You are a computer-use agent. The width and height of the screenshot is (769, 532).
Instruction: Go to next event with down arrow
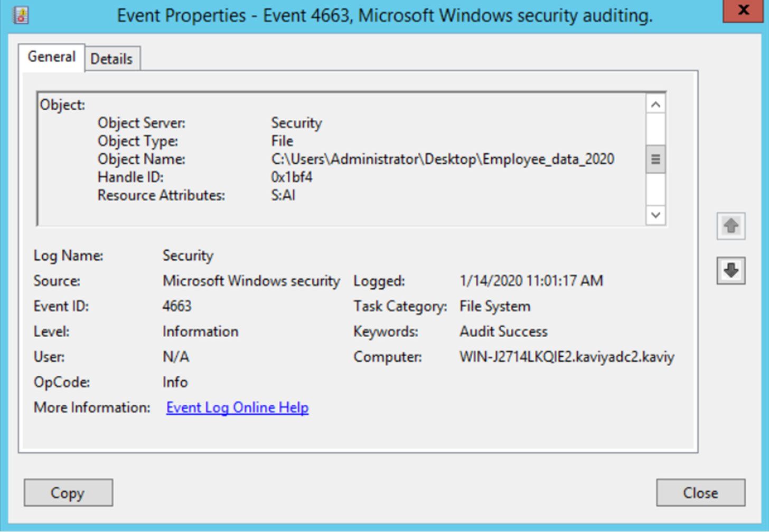pyautogui.click(x=730, y=271)
